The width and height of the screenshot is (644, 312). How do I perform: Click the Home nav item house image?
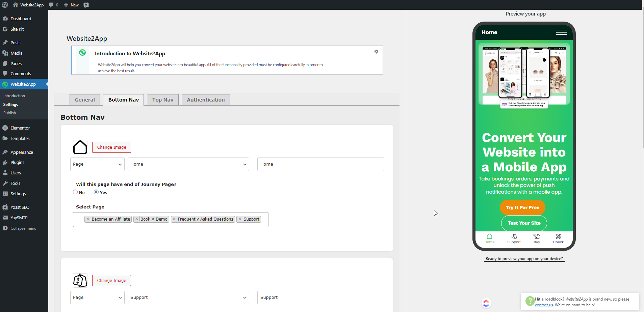[x=80, y=147]
